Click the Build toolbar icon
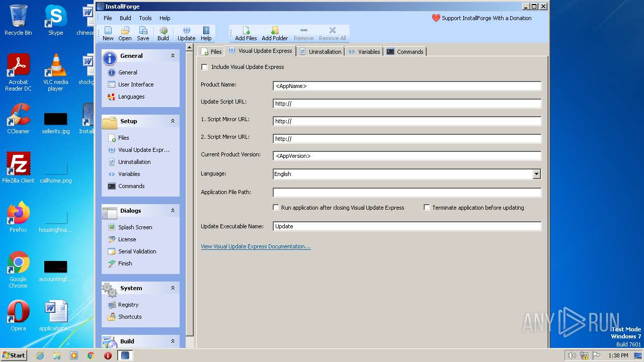The width and height of the screenshot is (644, 362). click(x=163, y=34)
